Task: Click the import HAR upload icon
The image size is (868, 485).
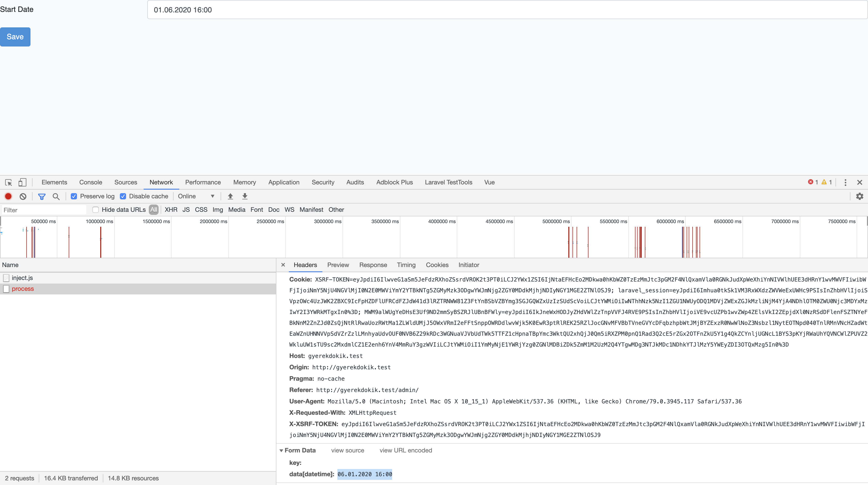Action: coord(230,196)
